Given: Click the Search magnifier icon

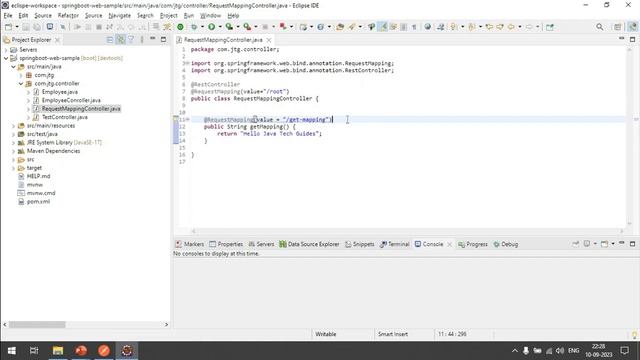Looking at the screenshot, I should [x=600, y=27].
